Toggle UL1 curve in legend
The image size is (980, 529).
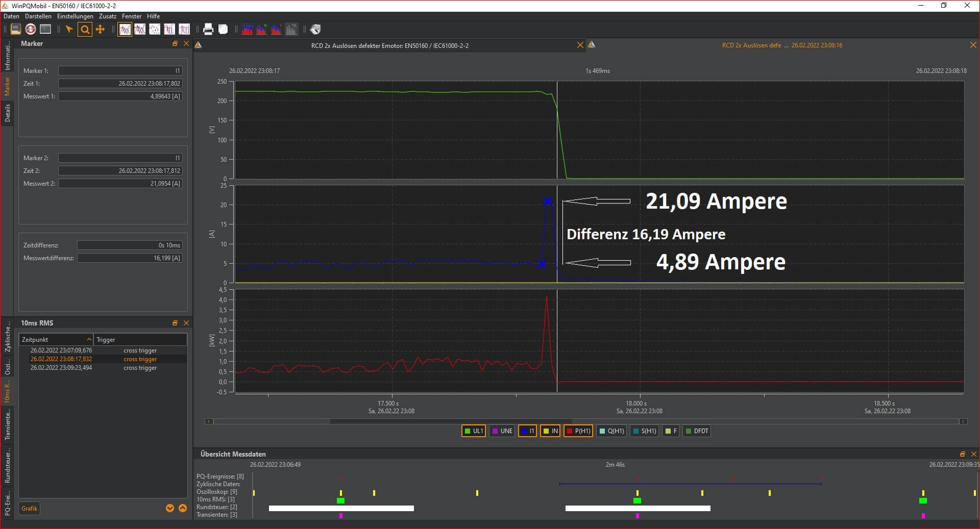click(x=473, y=431)
